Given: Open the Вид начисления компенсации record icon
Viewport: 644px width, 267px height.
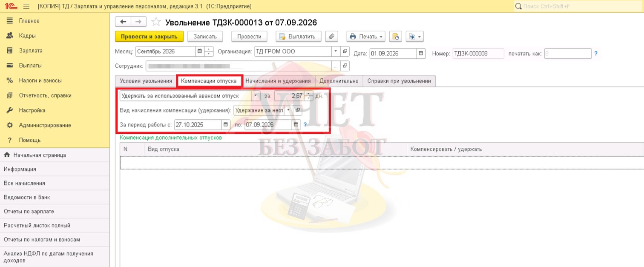Looking at the screenshot, I should pos(298,110).
